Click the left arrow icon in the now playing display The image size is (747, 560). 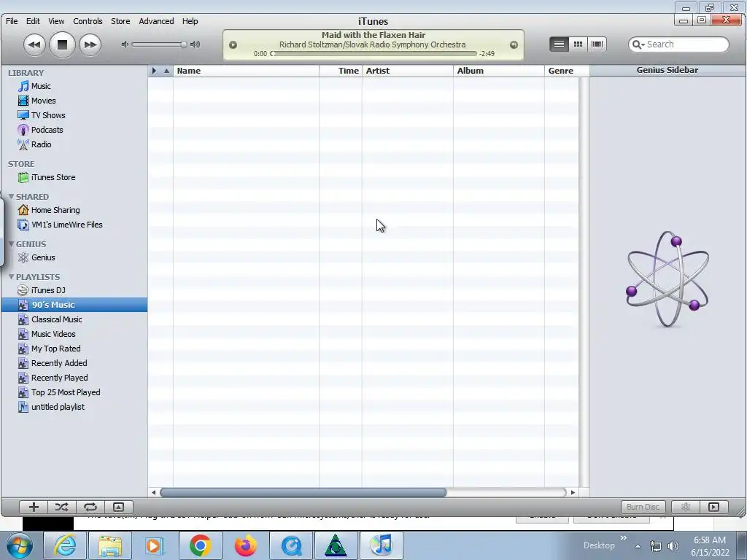233,44
